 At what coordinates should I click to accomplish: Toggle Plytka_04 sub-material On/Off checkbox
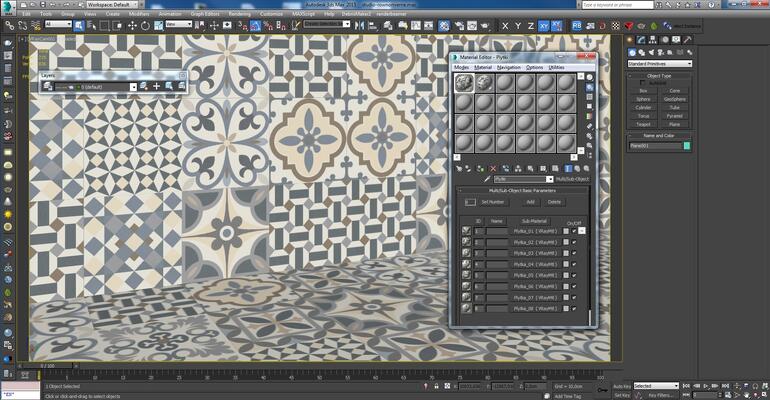(x=574, y=265)
